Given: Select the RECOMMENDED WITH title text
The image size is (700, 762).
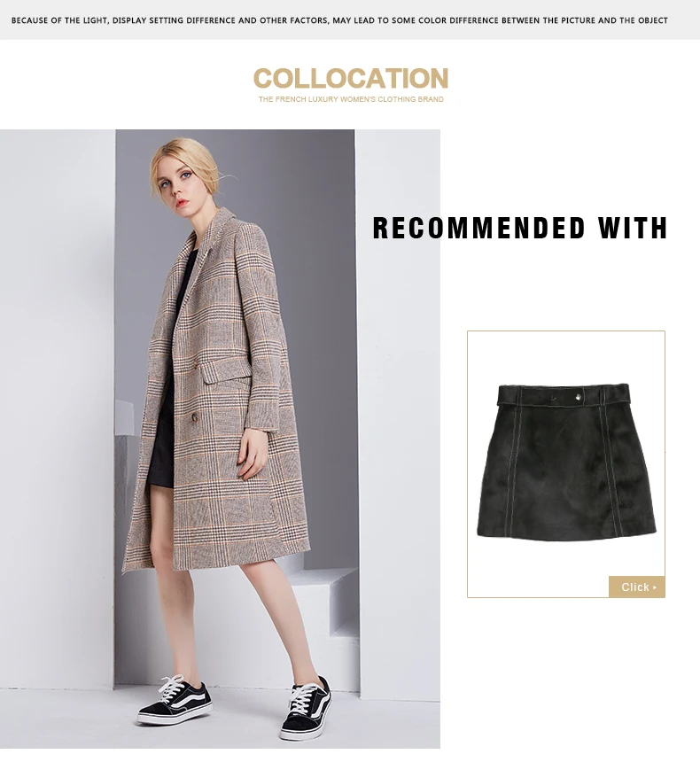Looking at the screenshot, I should point(520,228).
